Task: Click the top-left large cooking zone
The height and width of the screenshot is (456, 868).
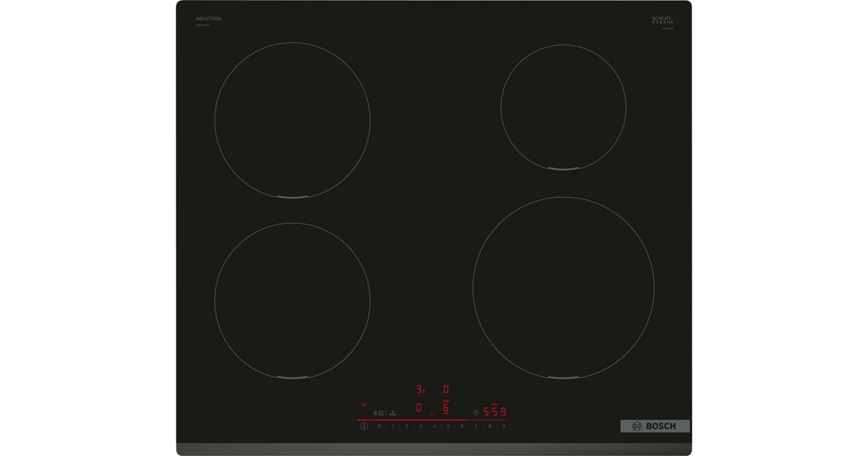Action: 292,119
